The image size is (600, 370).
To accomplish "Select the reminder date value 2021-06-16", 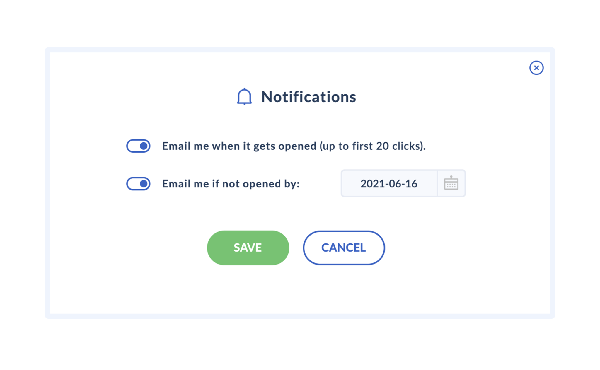I will [389, 184].
